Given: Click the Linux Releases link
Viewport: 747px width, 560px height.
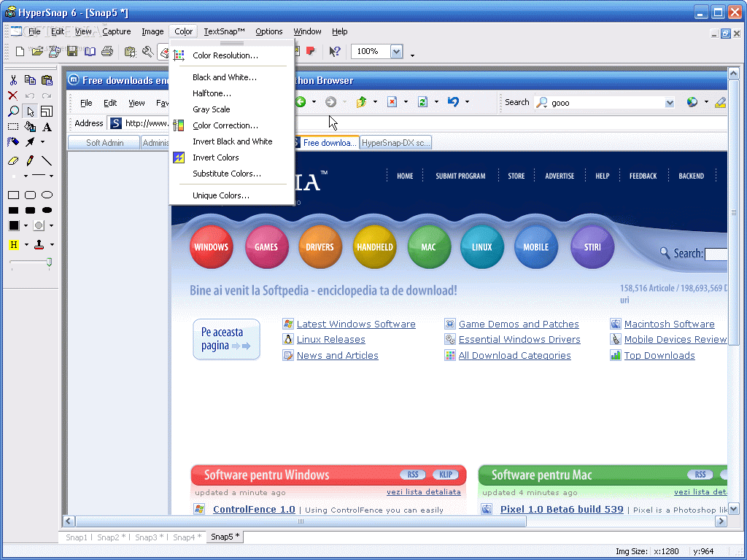Looking at the screenshot, I should coord(331,340).
